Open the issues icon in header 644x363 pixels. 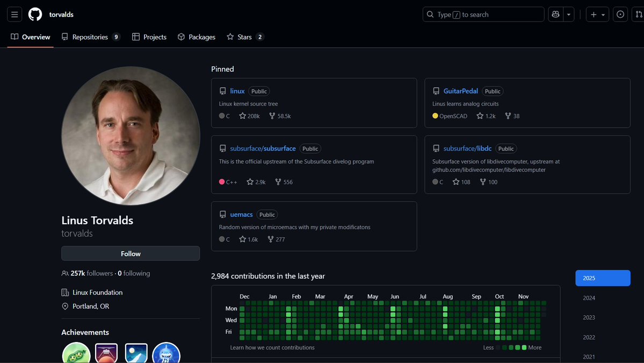(620, 15)
